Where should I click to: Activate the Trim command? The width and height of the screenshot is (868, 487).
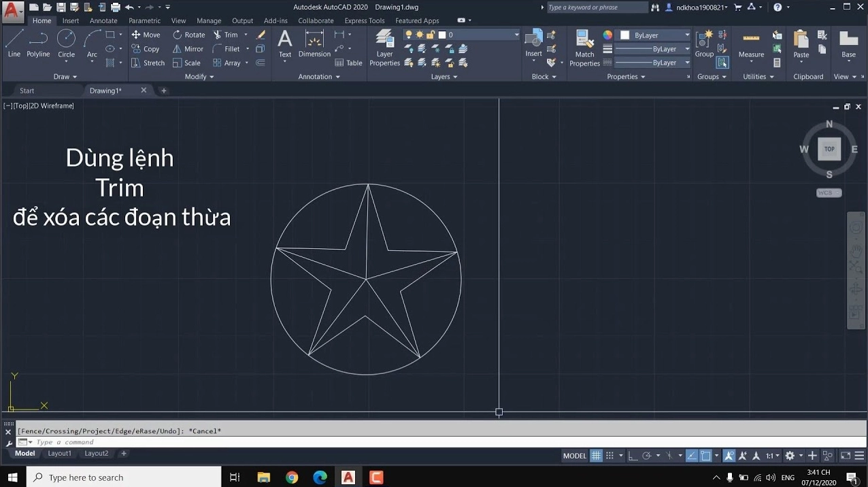coord(225,35)
